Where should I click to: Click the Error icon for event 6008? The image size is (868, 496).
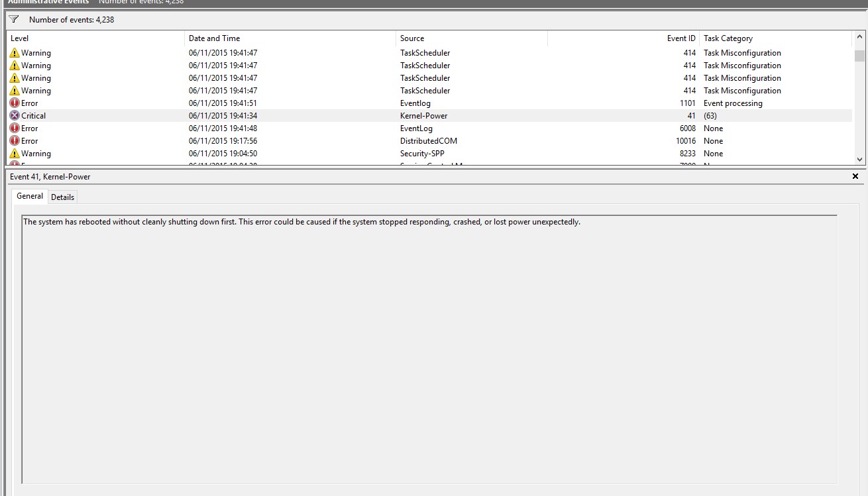pos(15,128)
